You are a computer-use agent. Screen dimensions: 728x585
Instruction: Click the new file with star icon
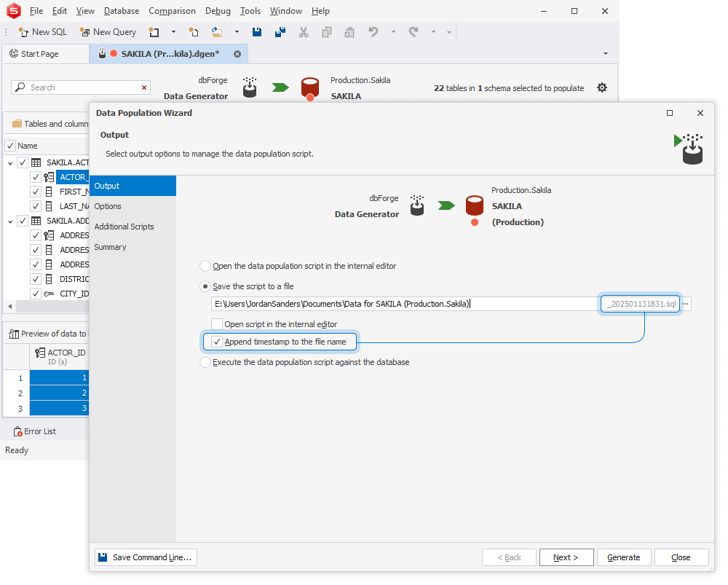(193, 32)
